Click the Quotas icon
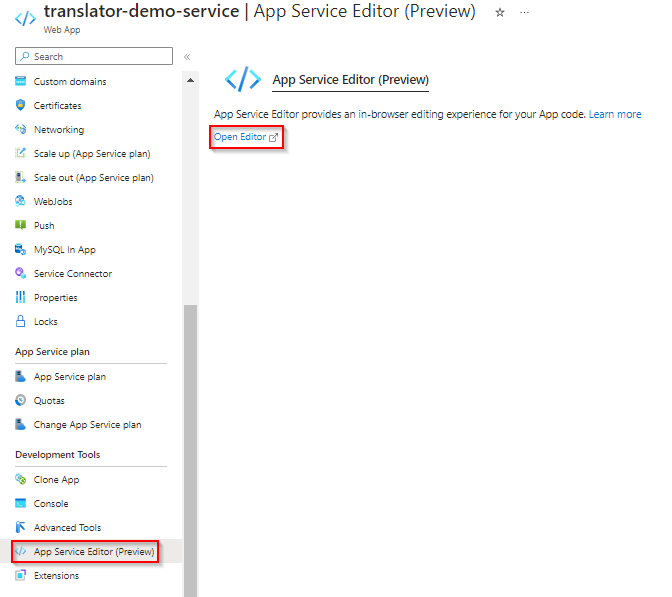Image resolution: width=672 pixels, height=597 pixels. coord(21,400)
